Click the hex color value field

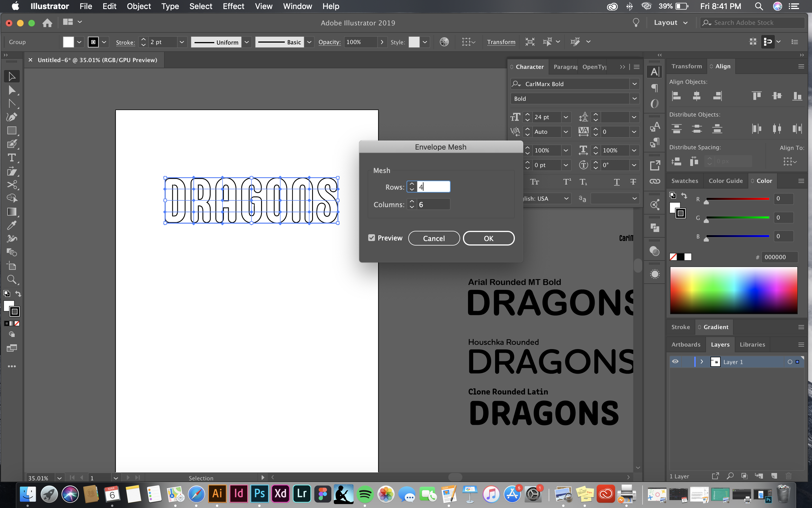779,257
